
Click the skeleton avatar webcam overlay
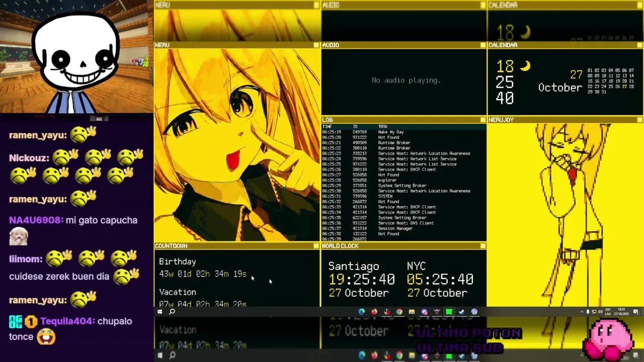[75, 63]
